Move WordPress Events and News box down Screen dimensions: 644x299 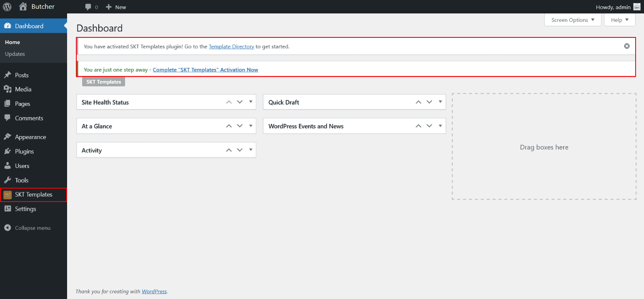(429, 126)
